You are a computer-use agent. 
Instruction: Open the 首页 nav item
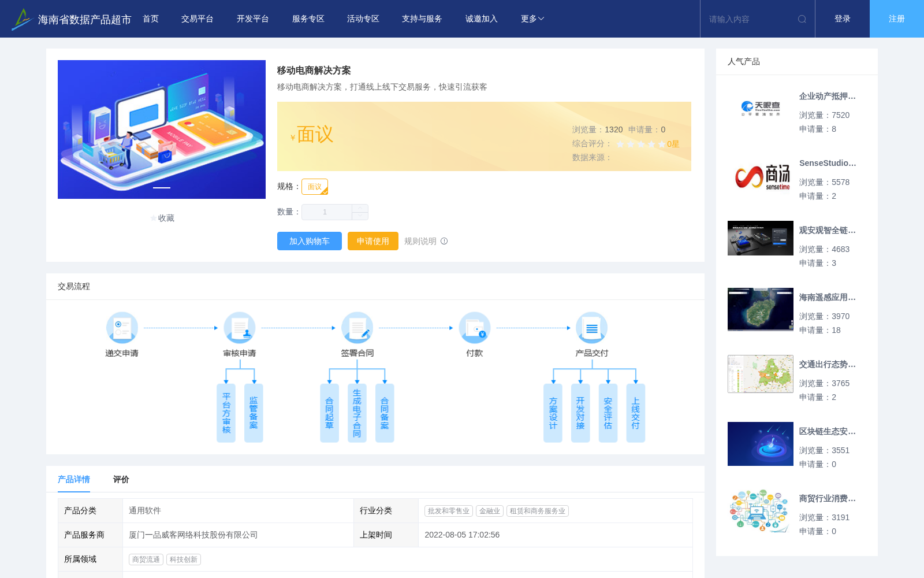[151, 19]
